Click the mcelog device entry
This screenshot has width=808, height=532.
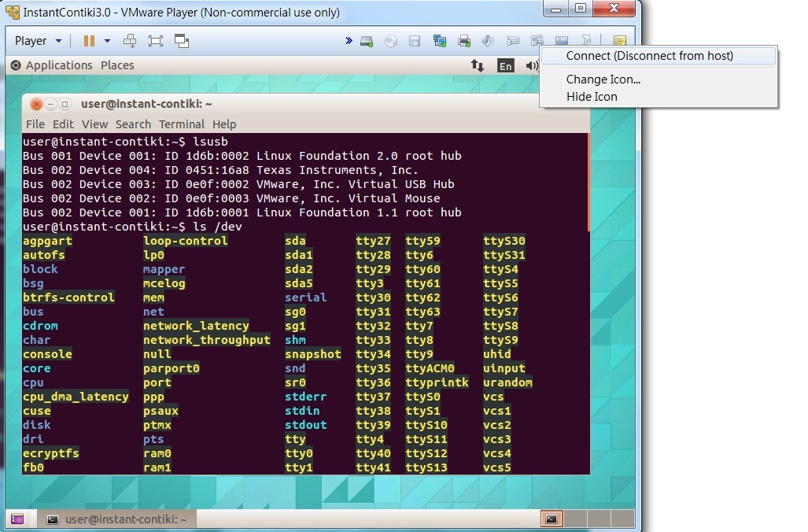tap(164, 283)
